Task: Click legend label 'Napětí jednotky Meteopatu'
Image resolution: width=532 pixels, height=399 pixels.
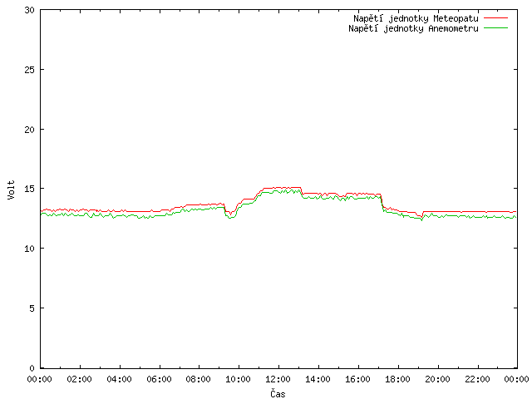Action: [x=416, y=18]
